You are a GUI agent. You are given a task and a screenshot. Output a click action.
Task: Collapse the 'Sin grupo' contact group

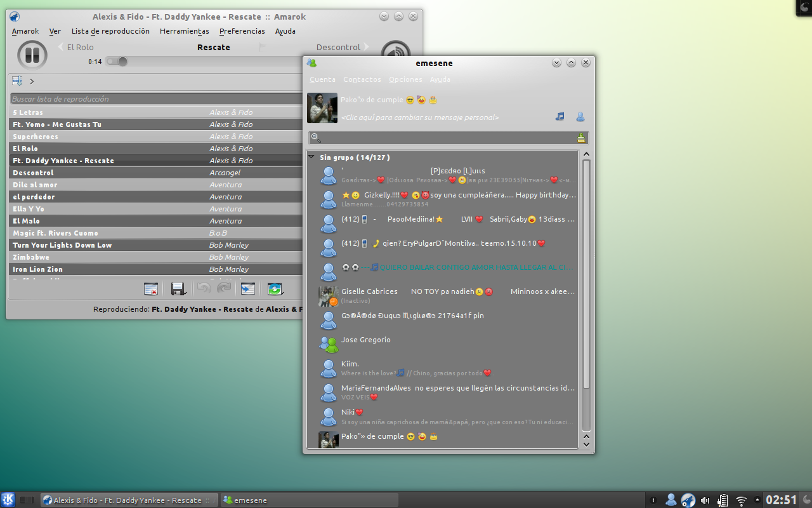pos(311,157)
